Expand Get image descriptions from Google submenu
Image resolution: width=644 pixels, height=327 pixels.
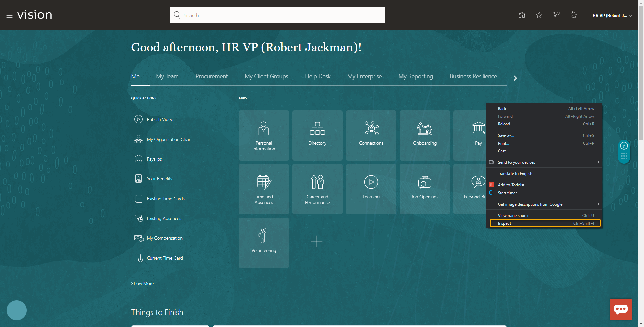598,204
